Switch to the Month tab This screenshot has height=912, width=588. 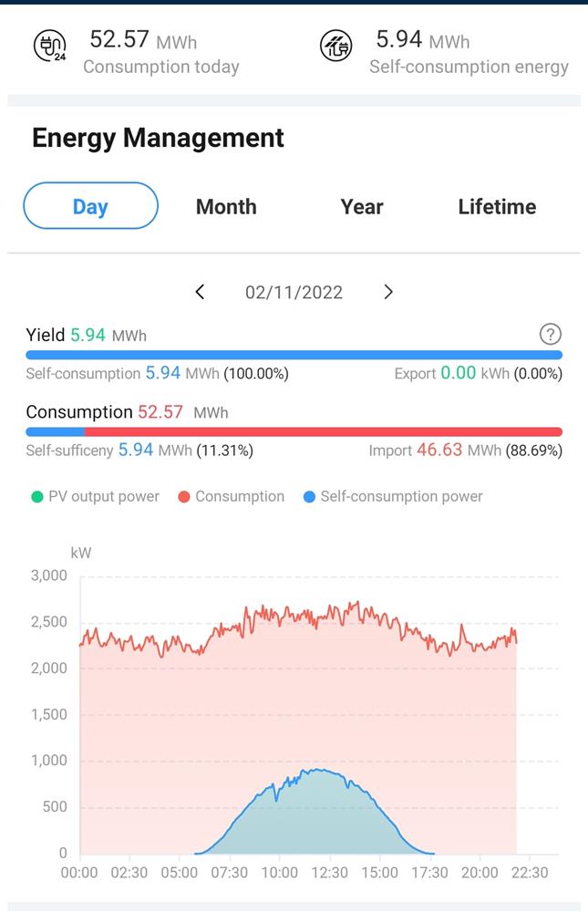point(225,206)
